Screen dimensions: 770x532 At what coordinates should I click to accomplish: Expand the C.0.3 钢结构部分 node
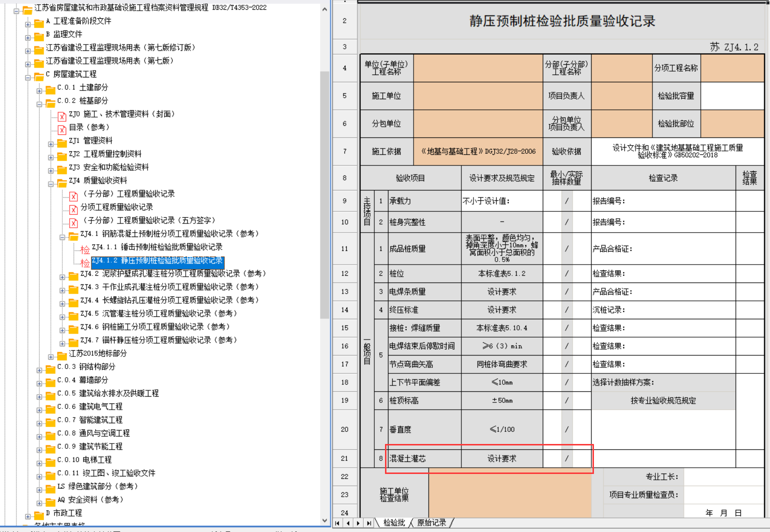[39, 370]
